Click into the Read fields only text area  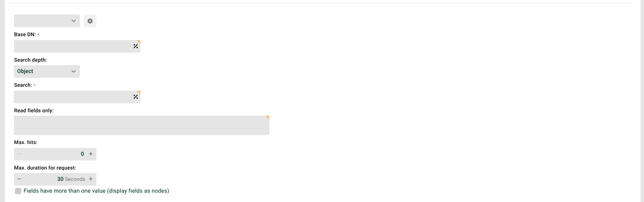142,125
